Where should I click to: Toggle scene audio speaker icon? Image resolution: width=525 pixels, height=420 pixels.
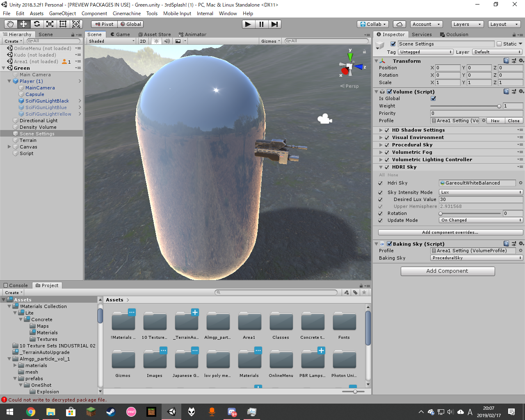tap(167, 41)
